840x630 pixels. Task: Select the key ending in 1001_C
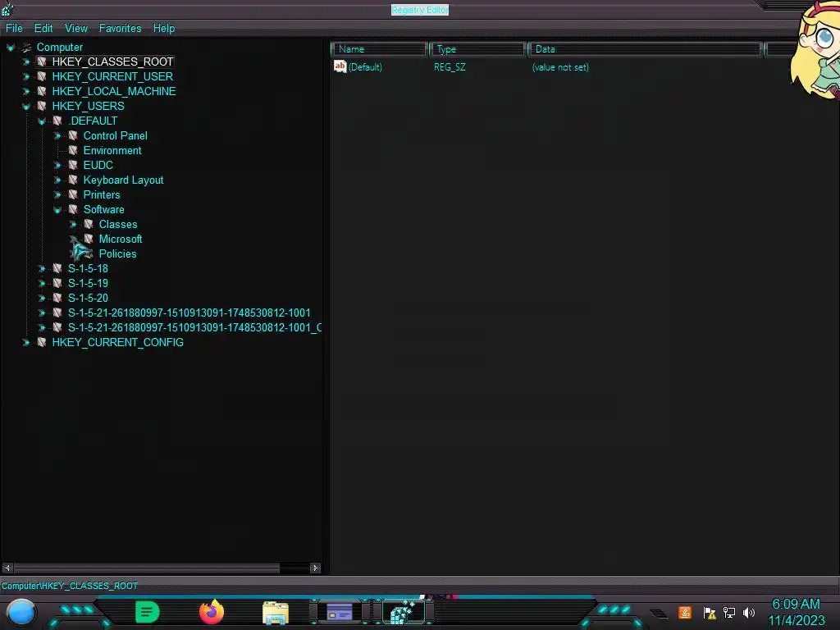coord(194,328)
